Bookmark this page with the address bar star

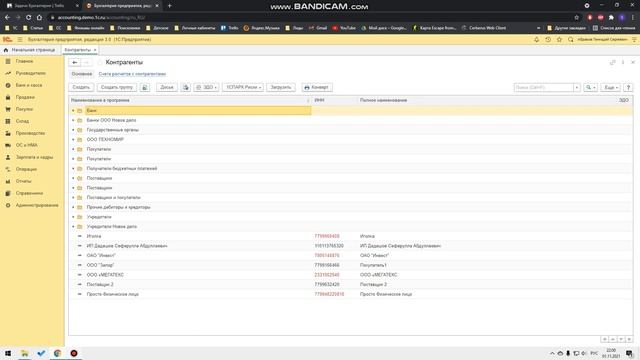[x=576, y=18]
